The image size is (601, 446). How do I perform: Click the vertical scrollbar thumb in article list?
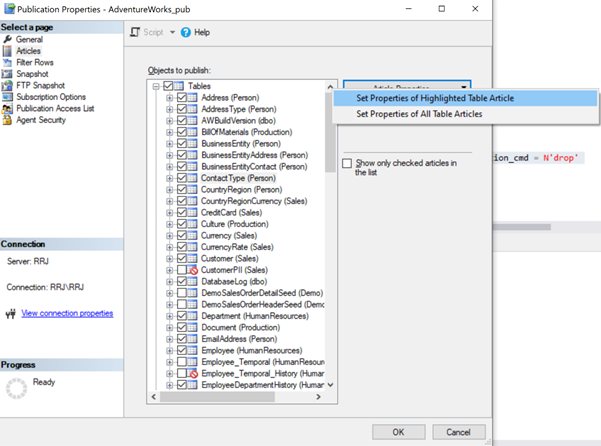[330, 132]
